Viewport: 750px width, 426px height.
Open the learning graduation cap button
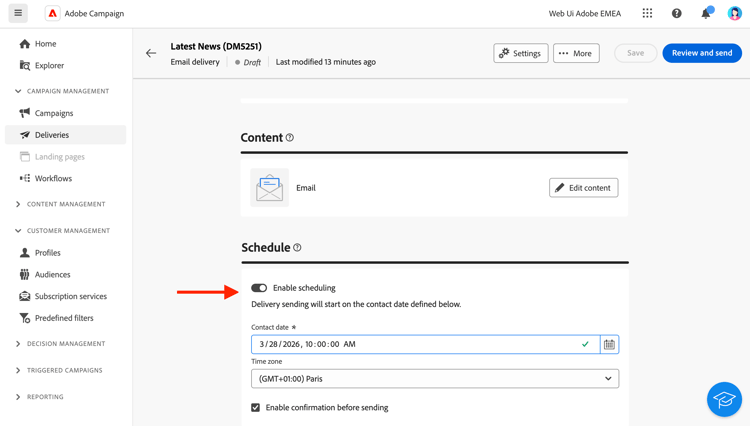(724, 399)
